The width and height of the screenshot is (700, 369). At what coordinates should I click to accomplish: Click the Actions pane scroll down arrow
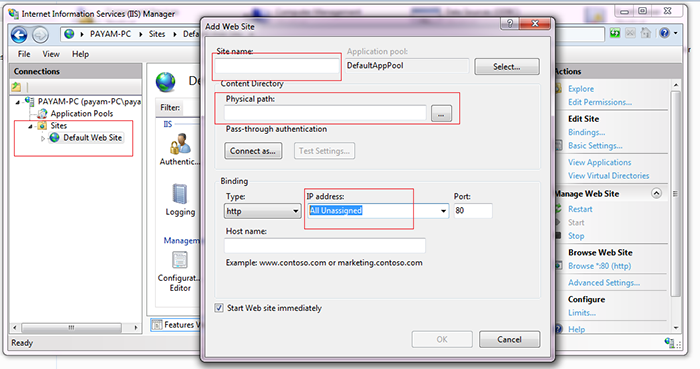675,328
